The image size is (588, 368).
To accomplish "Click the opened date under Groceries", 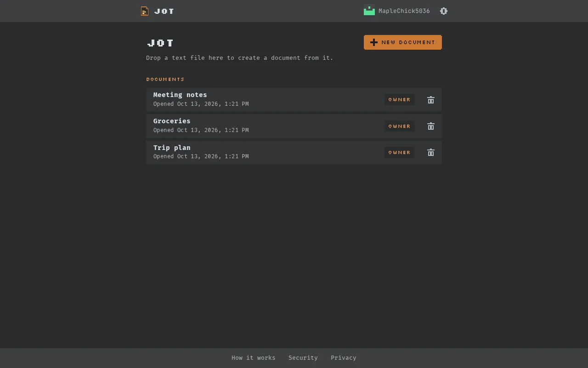I will coord(201,130).
